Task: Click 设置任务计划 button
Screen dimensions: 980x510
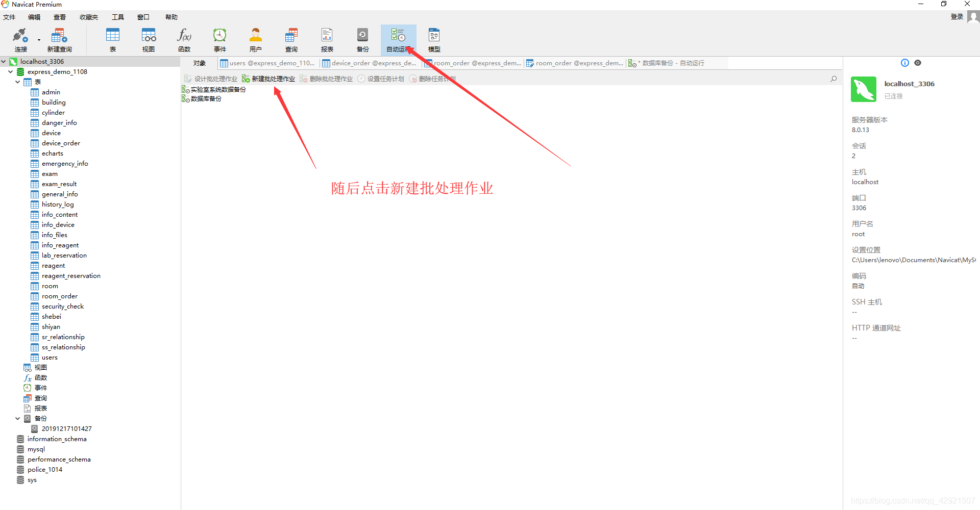Action: [381, 79]
